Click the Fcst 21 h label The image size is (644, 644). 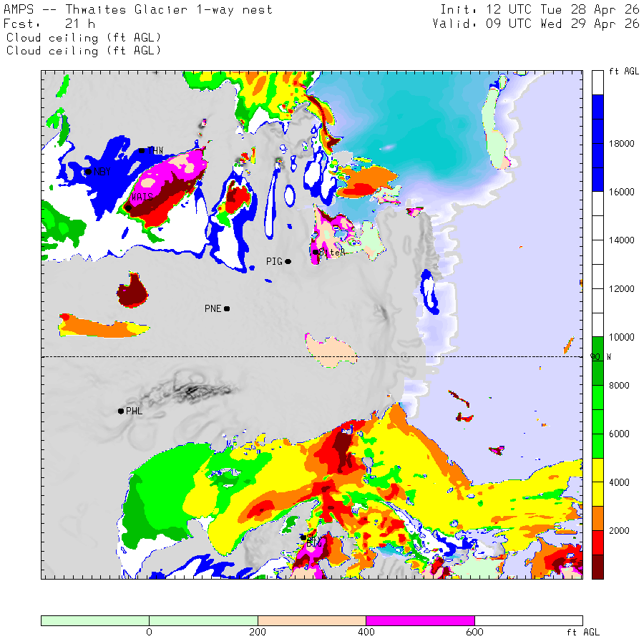(x=49, y=24)
